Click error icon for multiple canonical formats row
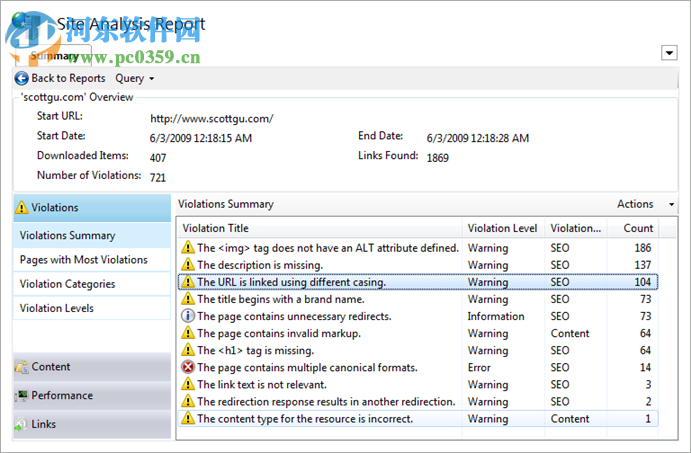The width and height of the screenshot is (691, 453). coord(188,367)
